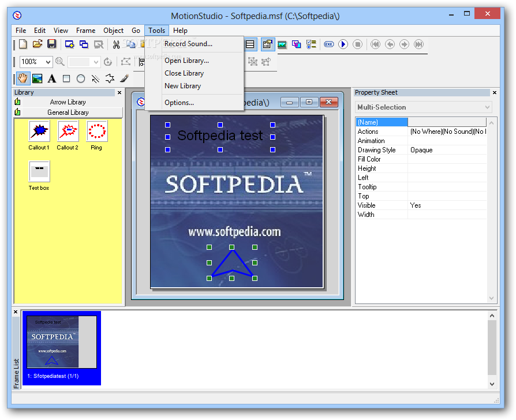Click the frame background picture icon

click(282, 44)
